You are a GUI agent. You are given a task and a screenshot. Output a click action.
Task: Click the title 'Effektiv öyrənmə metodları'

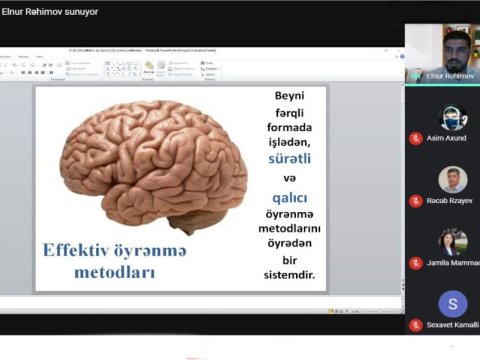[x=115, y=261]
